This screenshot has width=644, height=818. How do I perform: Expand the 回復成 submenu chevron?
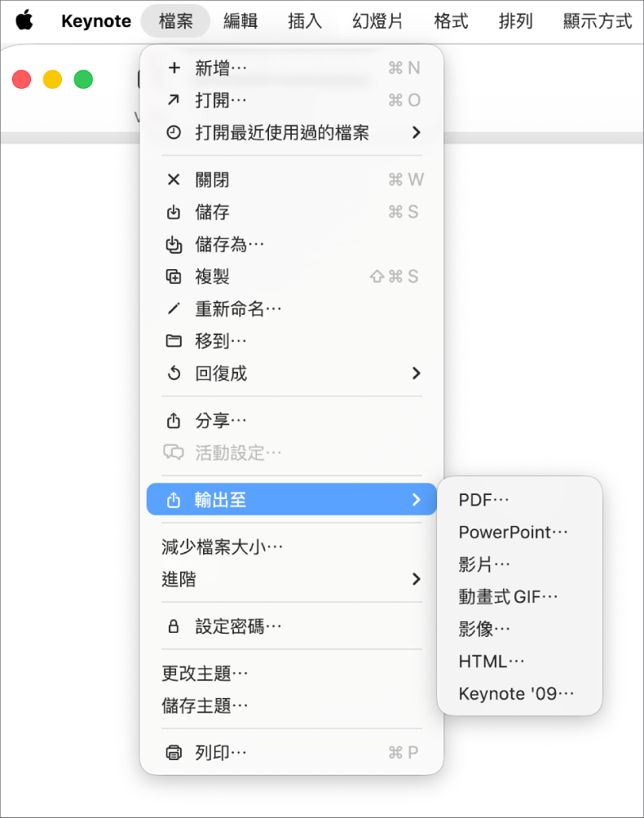[417, 374]
